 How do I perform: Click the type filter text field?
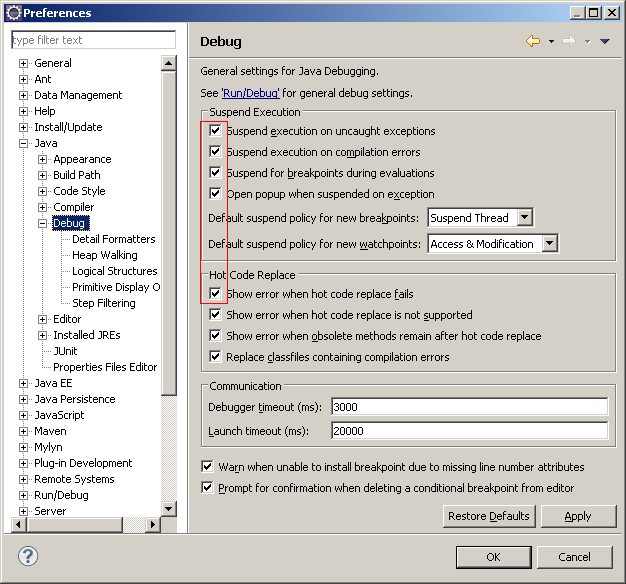coord(93,40)
